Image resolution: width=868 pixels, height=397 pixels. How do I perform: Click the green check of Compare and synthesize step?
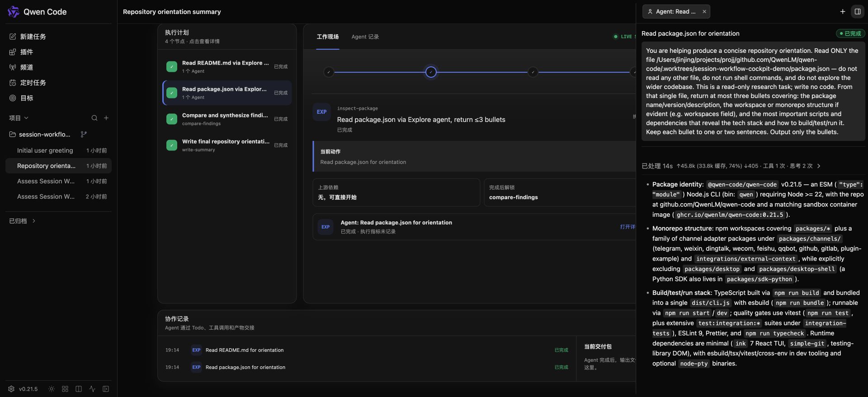[172, 119]
